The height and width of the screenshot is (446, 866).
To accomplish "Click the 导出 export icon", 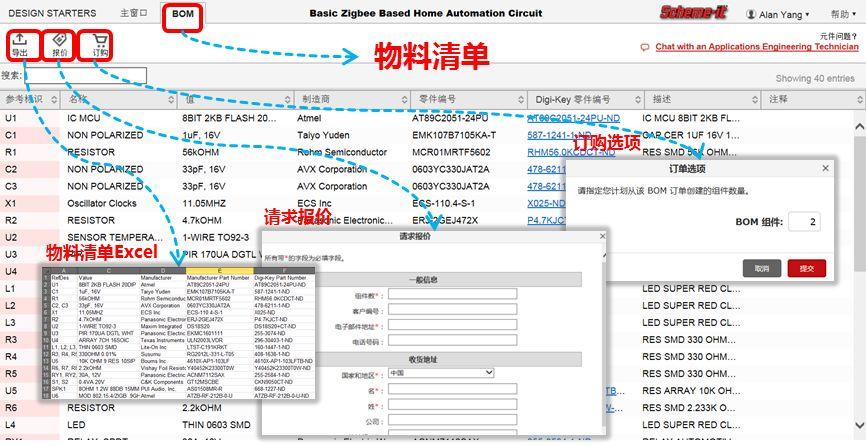I will (x=20, y=40).
